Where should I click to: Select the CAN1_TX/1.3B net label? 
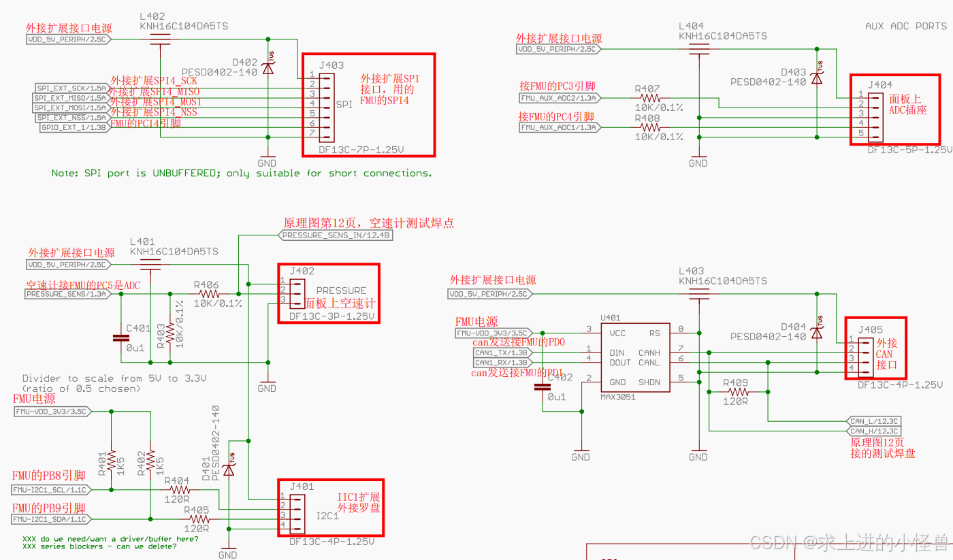pyautogui.click(x=503, y=352)
